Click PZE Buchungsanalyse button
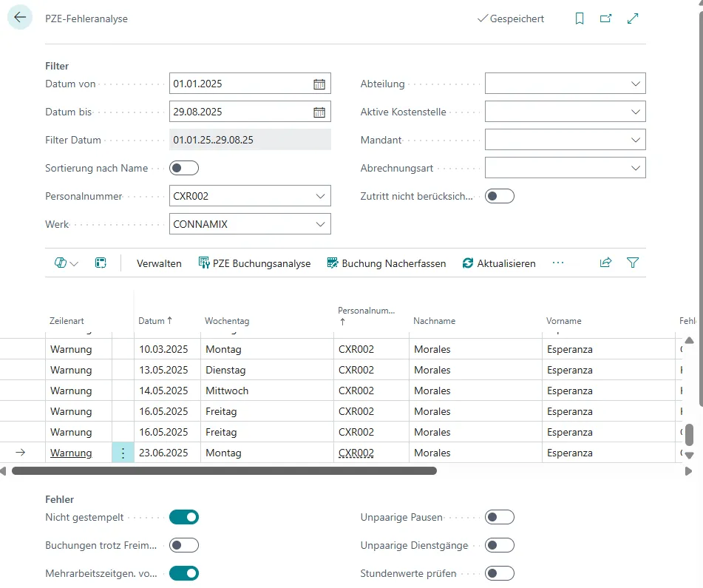 (x=254, y=263)
